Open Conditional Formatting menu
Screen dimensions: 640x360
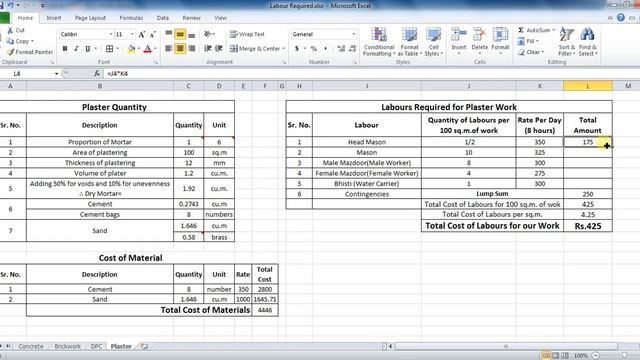tap(379, 42)
